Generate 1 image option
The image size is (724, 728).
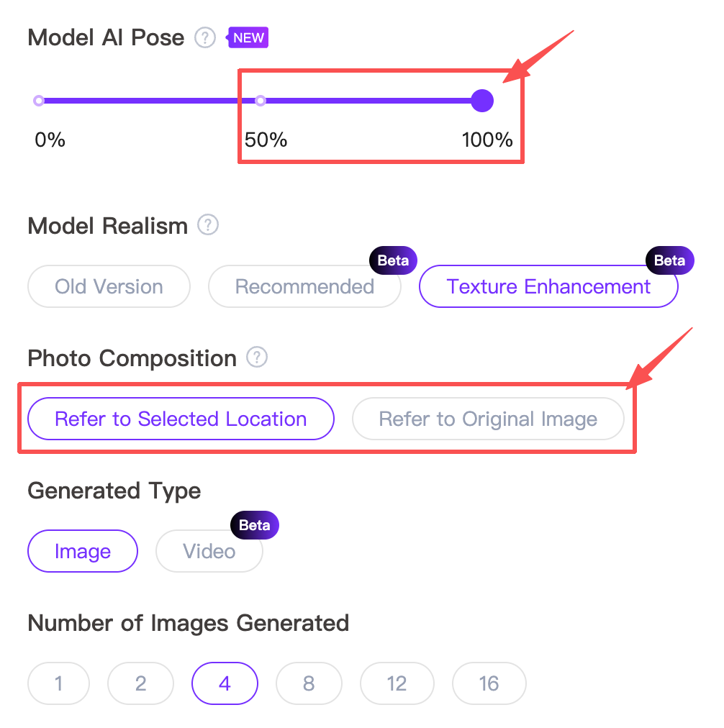tap(58, 683)
